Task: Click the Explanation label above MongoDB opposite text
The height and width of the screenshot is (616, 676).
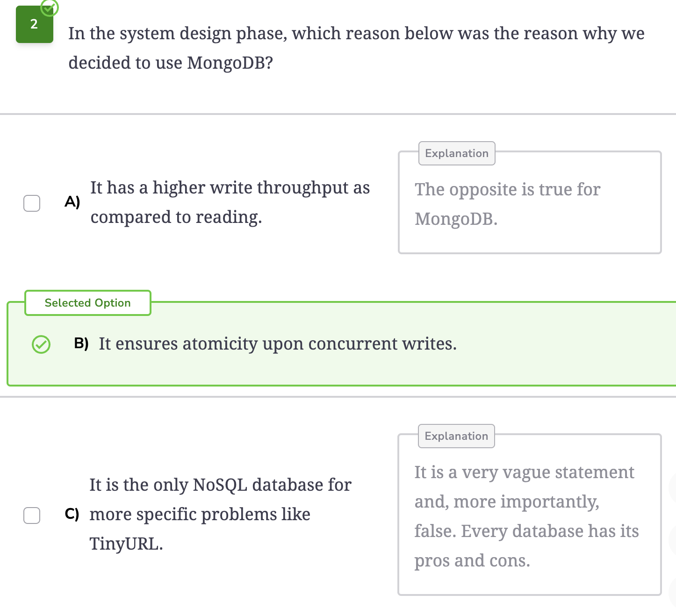Action: 457,153
